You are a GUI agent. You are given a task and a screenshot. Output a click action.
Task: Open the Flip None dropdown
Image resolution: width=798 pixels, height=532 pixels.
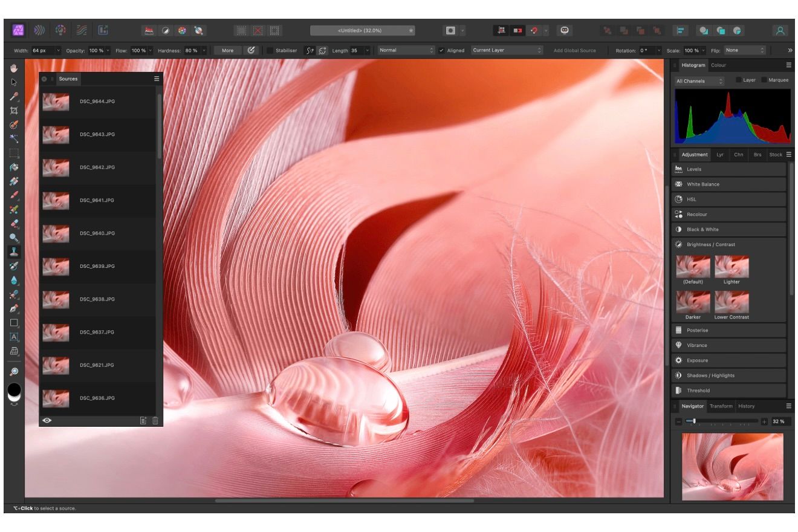point(745,50)
